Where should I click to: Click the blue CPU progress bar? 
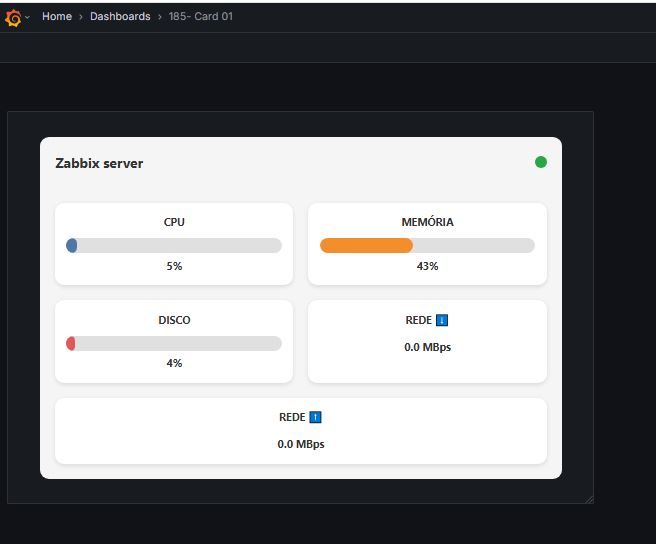pos(72,245)
